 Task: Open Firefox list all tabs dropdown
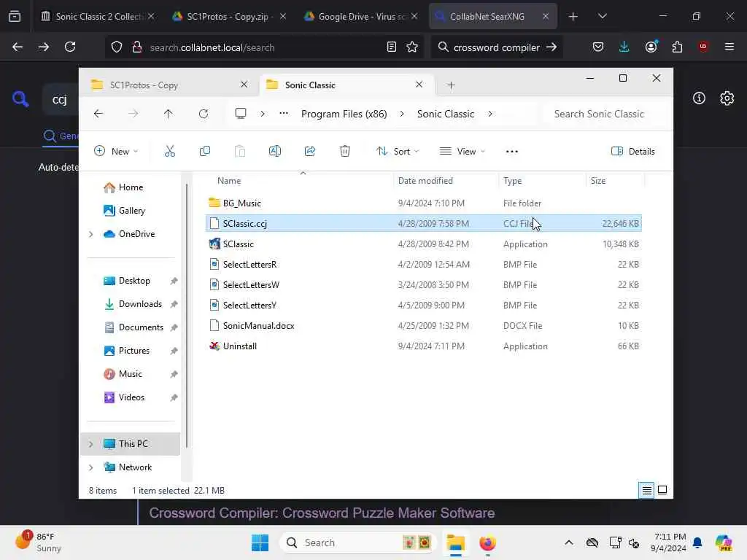point(602,16)
